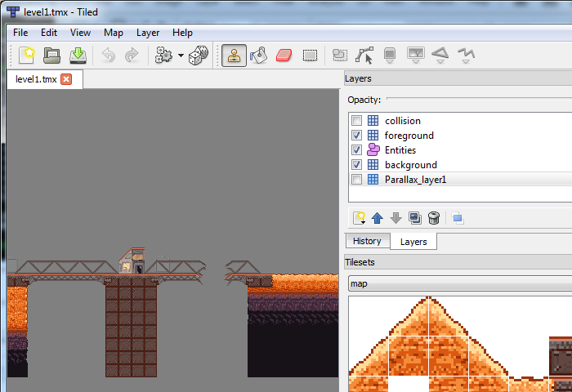Click the foreground tile layer grid icon

pyautogui.click(x=373, y=136)
